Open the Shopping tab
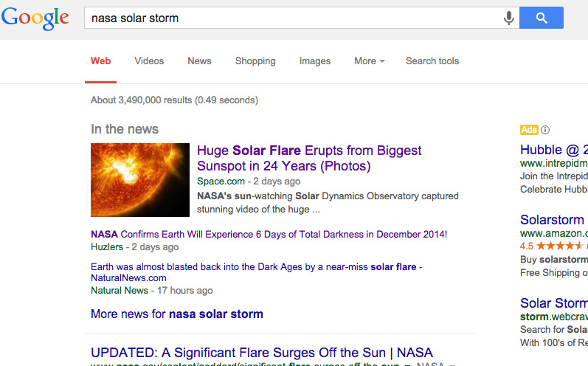Viewport: 588px width, 366px height. (255, 61)
